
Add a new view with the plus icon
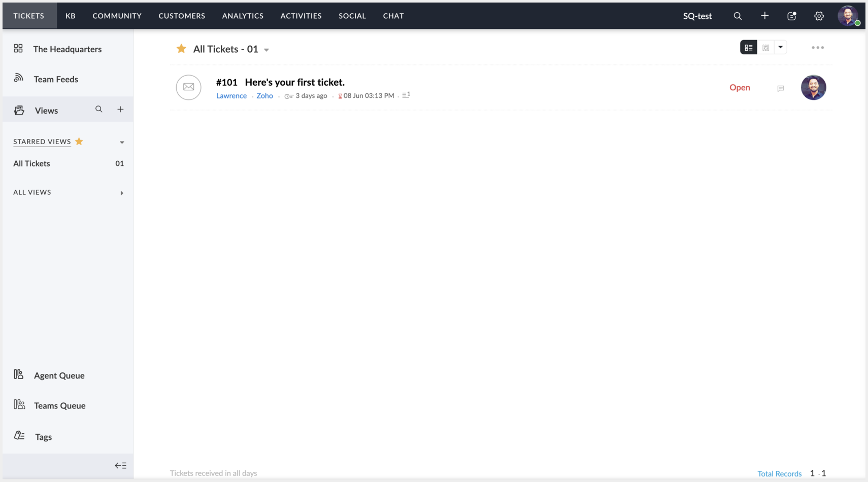[120, 109]
